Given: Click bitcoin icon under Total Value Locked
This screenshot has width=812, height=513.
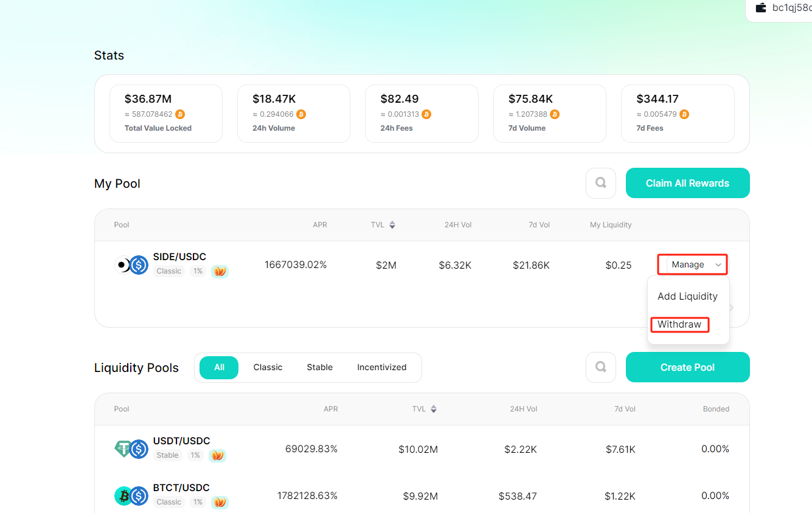Looking at the screenshot, I should (x=180, y=114).
